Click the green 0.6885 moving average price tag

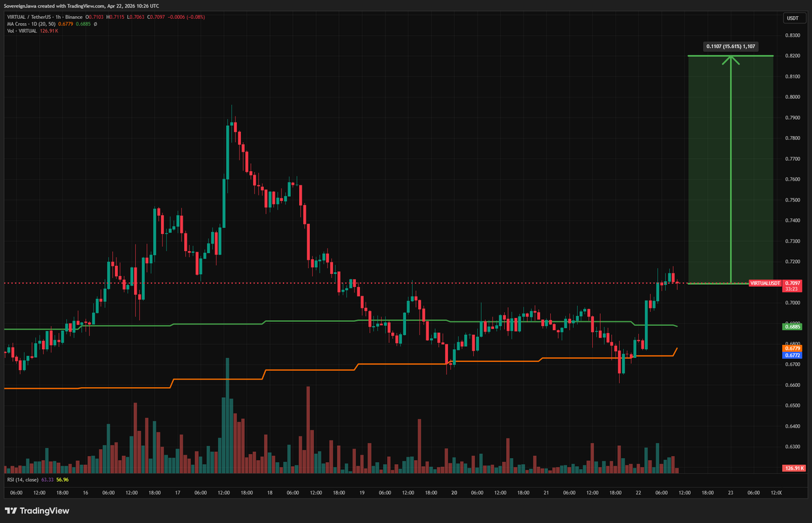click(x=792, y=326)
